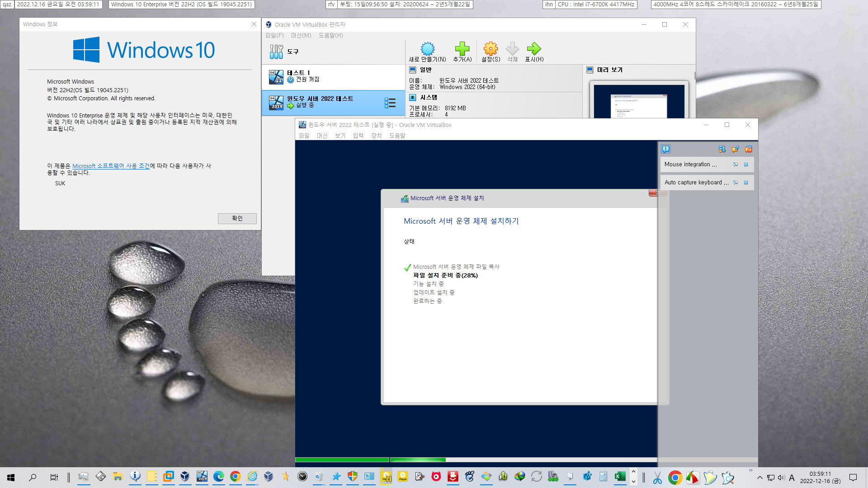Click the 일반 section header in details
This screenshot has height=488, width=868.
pos(425,70)
